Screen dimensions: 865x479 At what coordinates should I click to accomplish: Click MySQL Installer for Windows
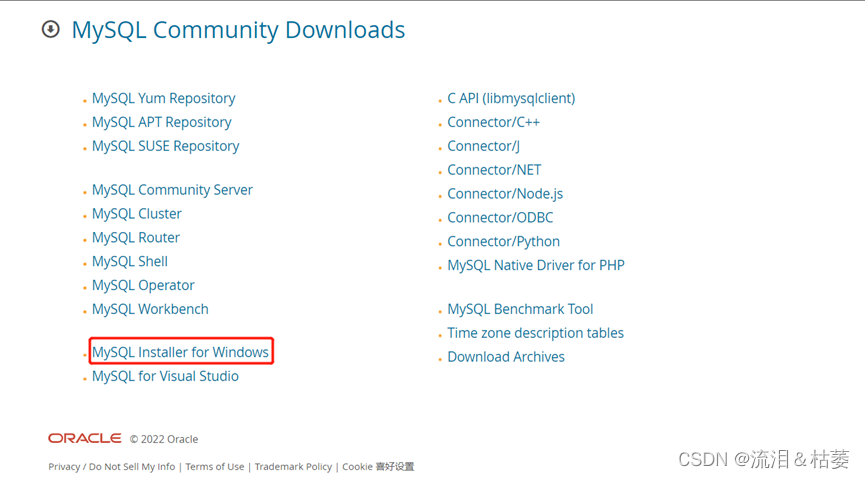point(180,352)
